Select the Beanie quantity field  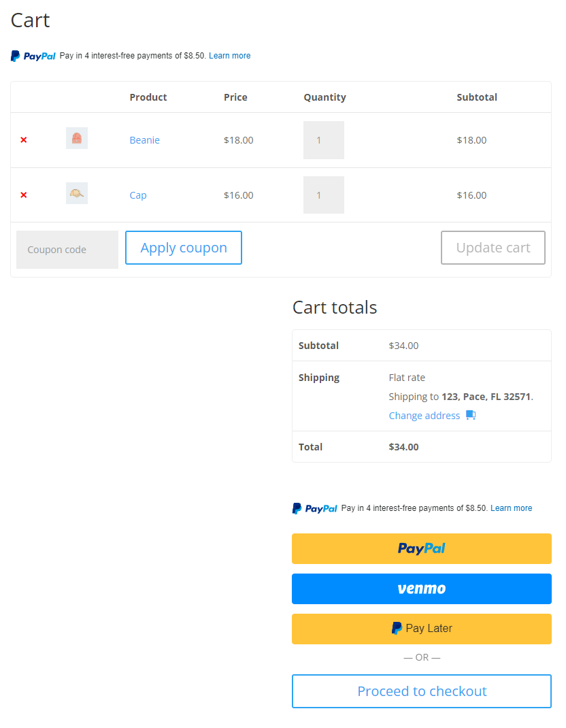click(x=324, y=140)
